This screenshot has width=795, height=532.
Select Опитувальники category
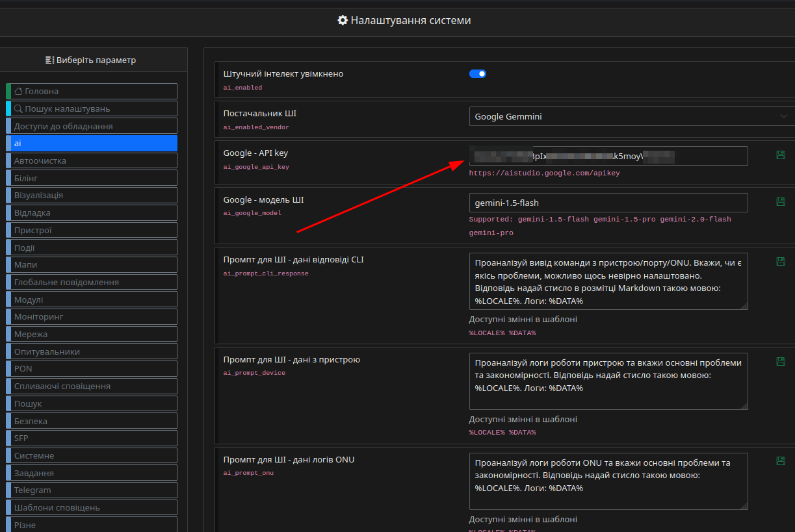(92, 351)
